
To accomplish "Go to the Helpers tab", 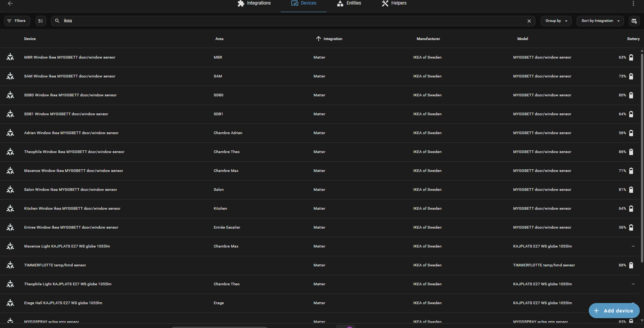I will coord(394,3).
